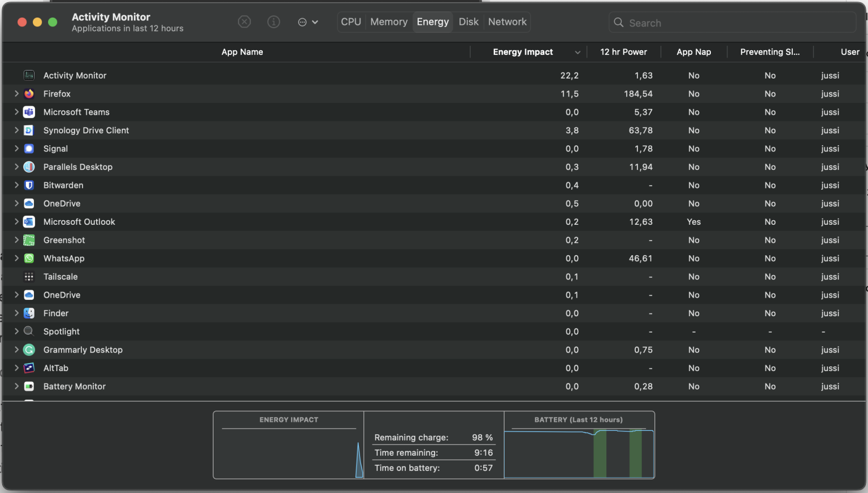Open the ellipsis action menu in toolbar
The image size is (868, 493).
[x=308, y=22]
